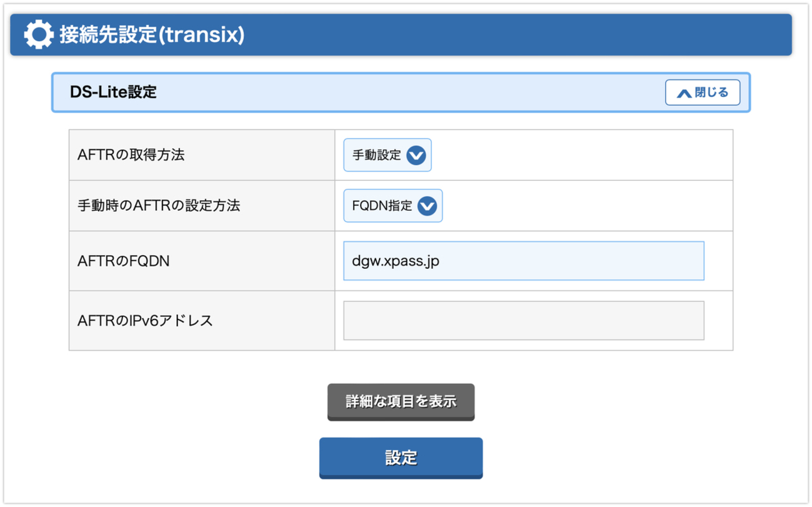Click the AFTRのIPv6アドレス row label
The image size is (812, 507).
(145, 321)
